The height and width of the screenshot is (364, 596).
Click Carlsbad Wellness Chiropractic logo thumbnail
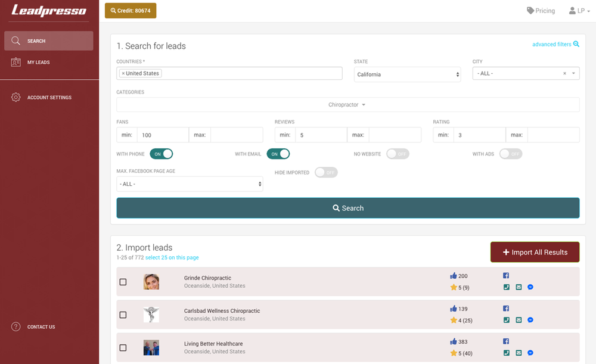tap(151, 315)
